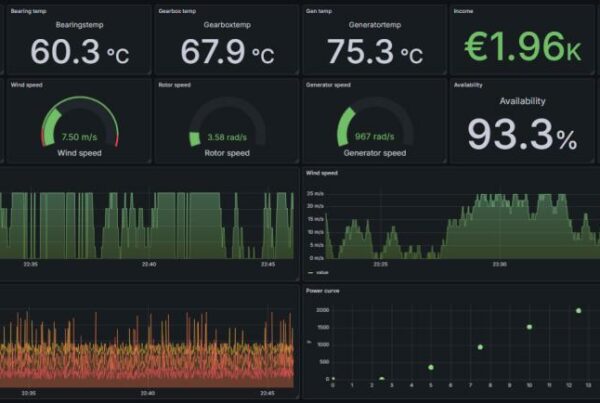Click the Availability panel title
600x403 pixels.
(468, 85)
